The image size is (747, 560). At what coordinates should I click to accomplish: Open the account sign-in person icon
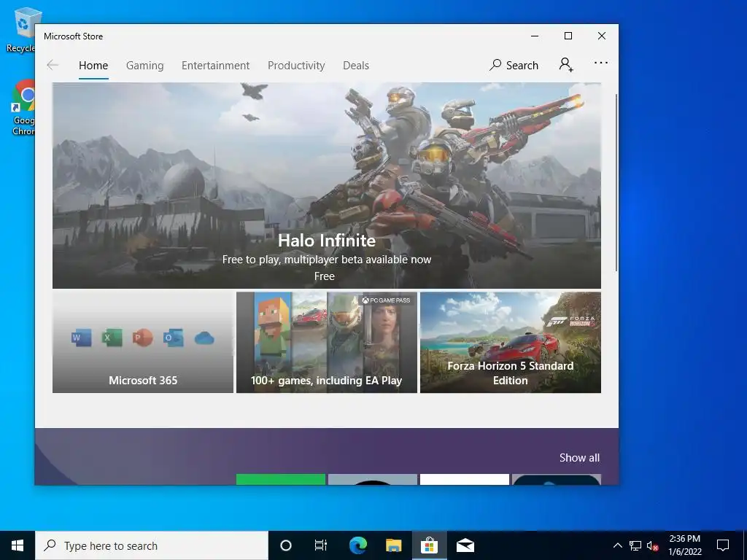pos(566,65)
